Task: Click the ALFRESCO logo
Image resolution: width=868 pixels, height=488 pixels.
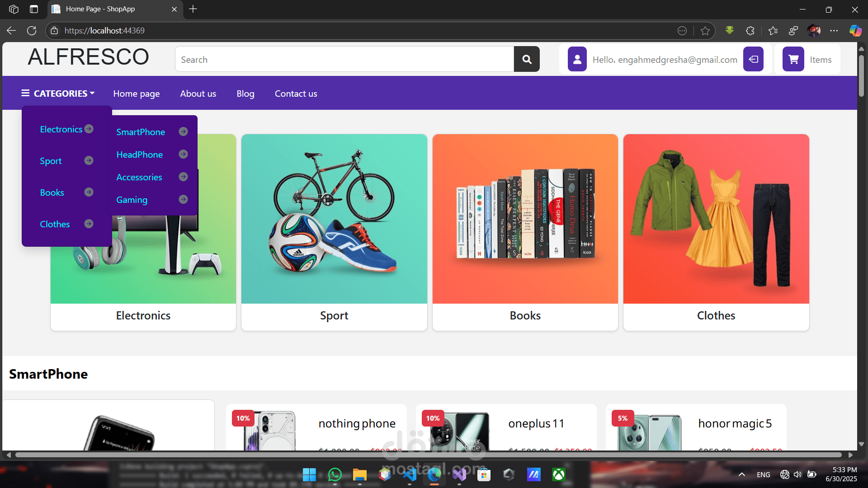Action: (x=89, y=57)
